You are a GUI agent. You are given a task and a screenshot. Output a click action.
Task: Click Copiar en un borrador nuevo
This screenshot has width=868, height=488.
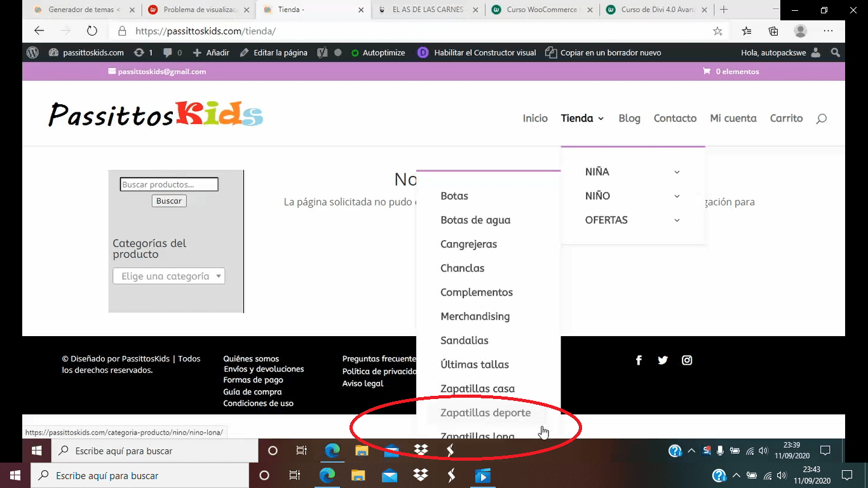click(604, 53)
